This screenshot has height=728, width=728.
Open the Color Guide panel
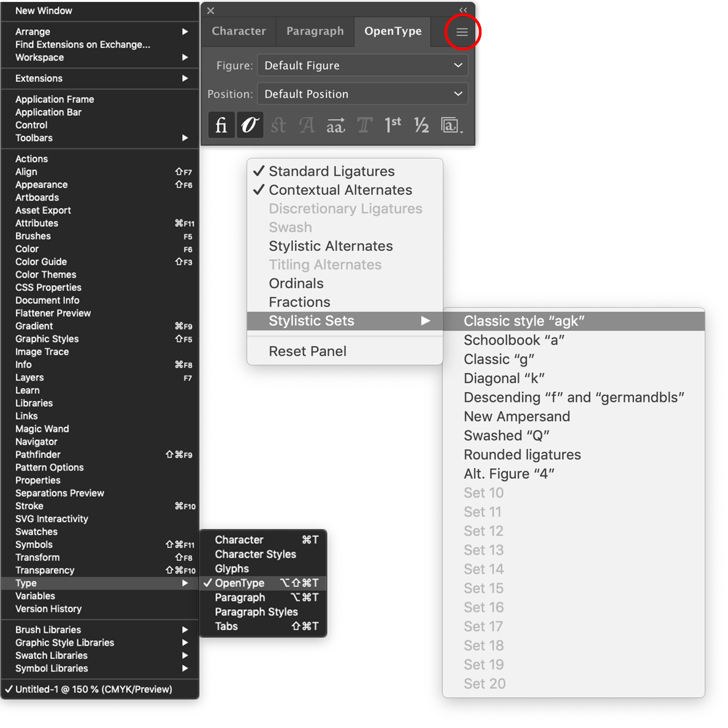click(100, 262)
